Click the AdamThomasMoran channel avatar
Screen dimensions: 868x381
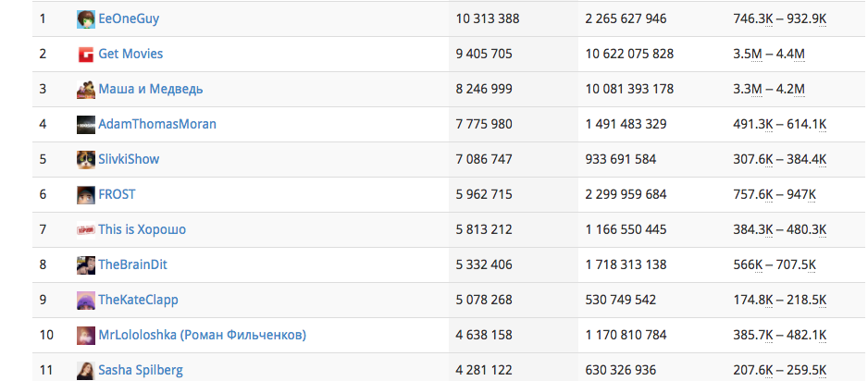(85, 124)
